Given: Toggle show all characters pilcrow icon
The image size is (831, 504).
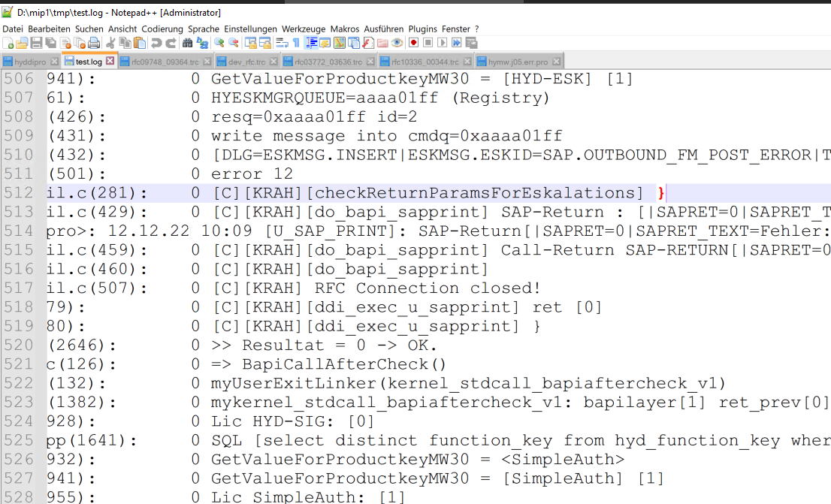Looking at the screenshot, I should [296, 43].
